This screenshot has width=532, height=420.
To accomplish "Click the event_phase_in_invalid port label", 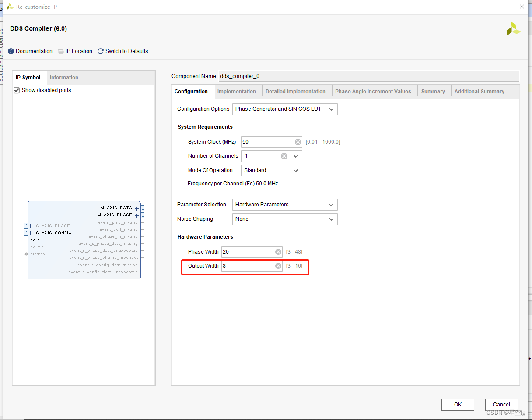I will [x=113, y=236].
